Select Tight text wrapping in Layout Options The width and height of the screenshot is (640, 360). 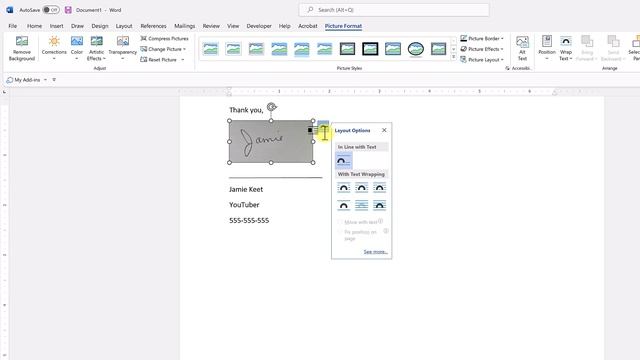coord(362,188)
